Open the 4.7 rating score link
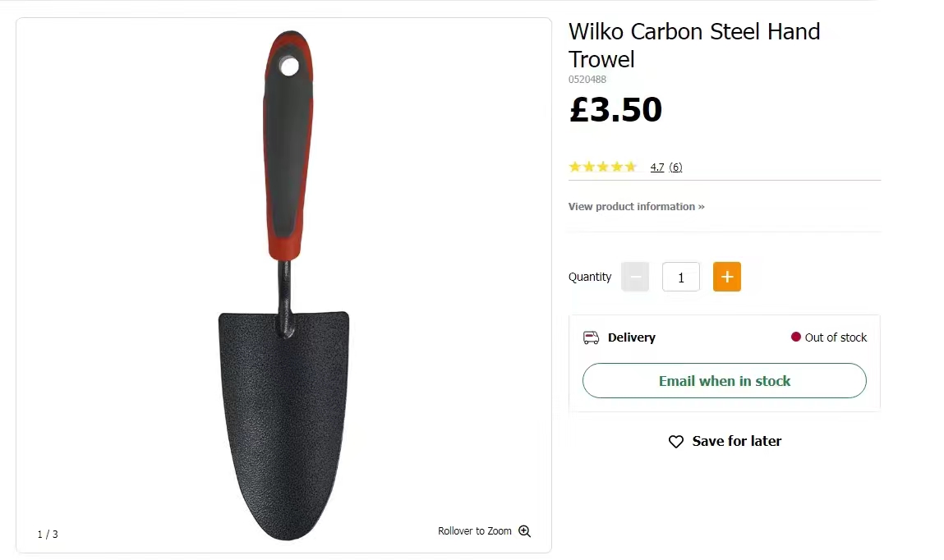944x560 pixels. (656, 168)
